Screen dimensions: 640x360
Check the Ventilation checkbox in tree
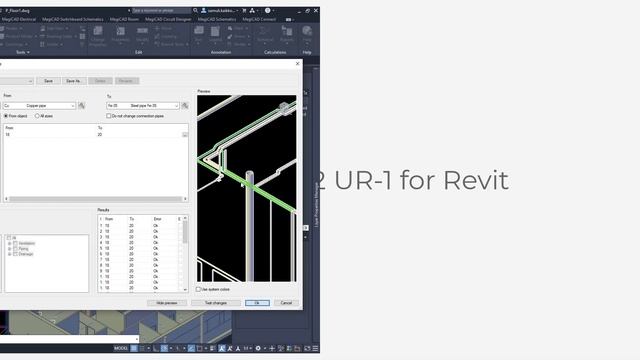(16, 243)
